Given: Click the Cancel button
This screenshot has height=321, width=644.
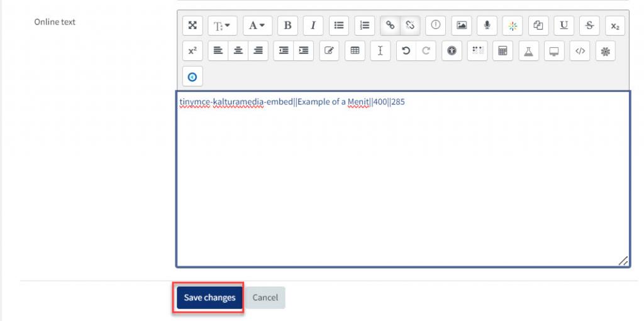Looking at the screenshot, I should pos(265,298).
